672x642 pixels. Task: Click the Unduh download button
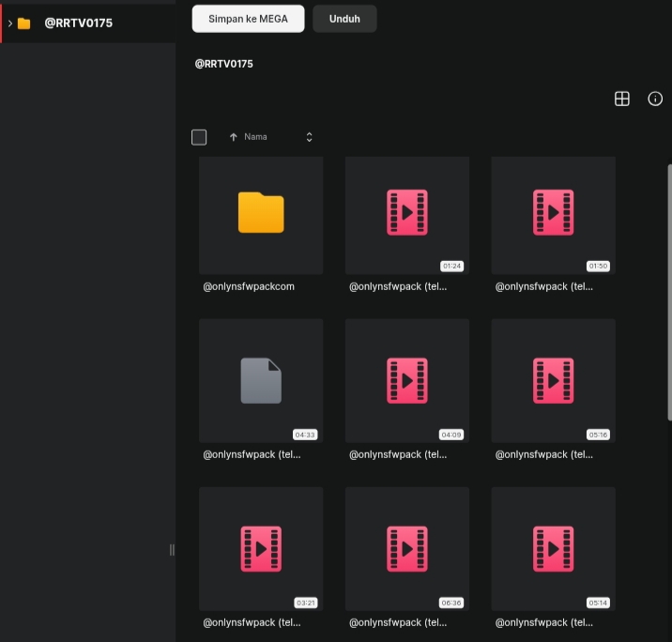point(344,19)
